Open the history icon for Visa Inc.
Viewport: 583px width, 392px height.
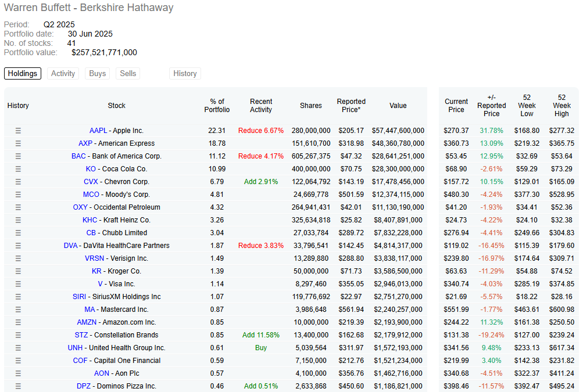click(18, 284)
